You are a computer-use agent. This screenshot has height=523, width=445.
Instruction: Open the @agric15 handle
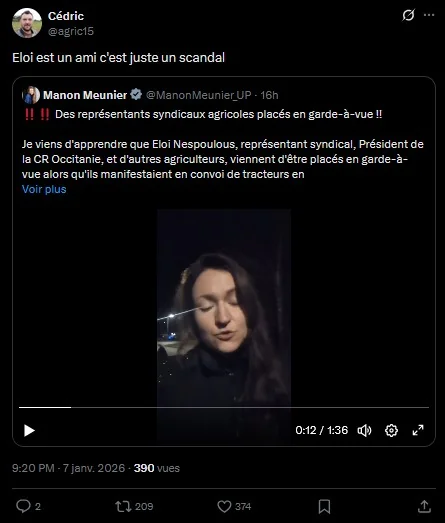pos(71,31)
